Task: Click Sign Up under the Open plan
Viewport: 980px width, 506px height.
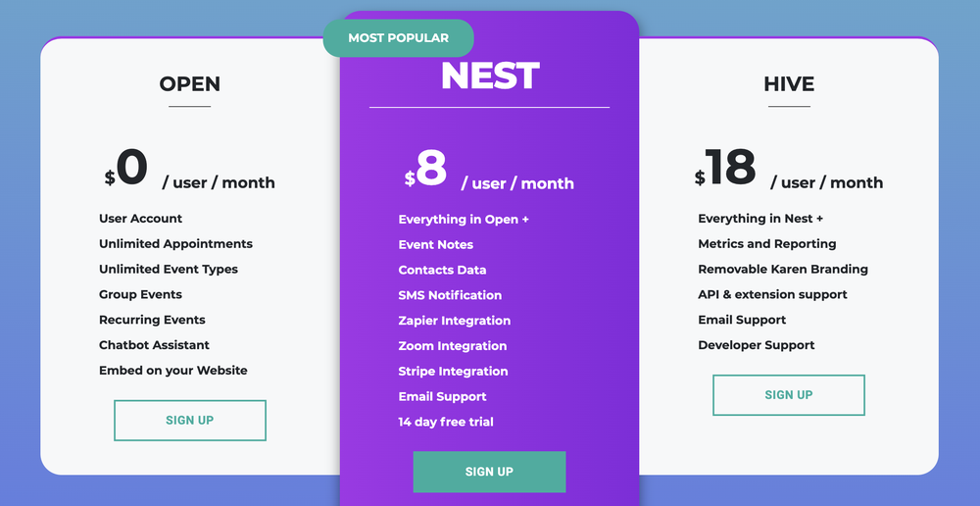Action: click(x=190, y=421)
